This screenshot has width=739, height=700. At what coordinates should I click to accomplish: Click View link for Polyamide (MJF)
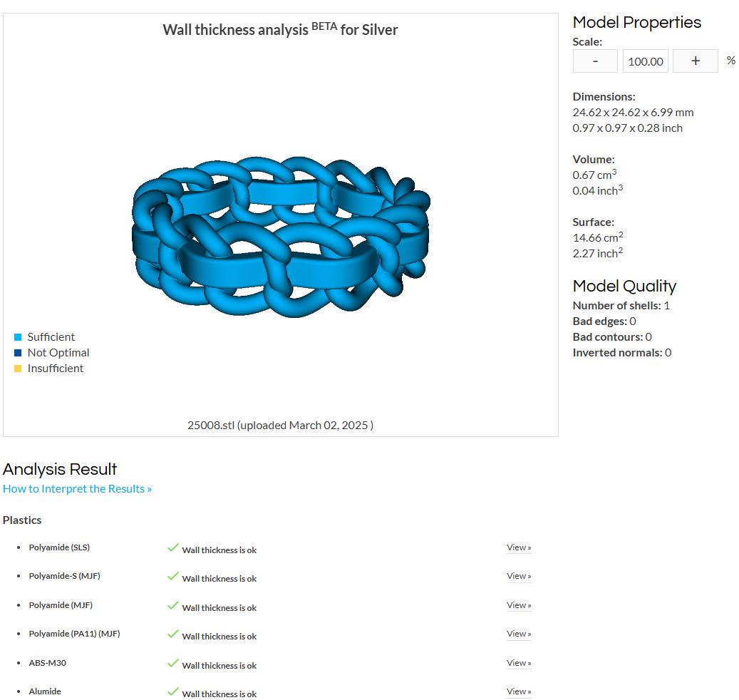pos(519,604)
